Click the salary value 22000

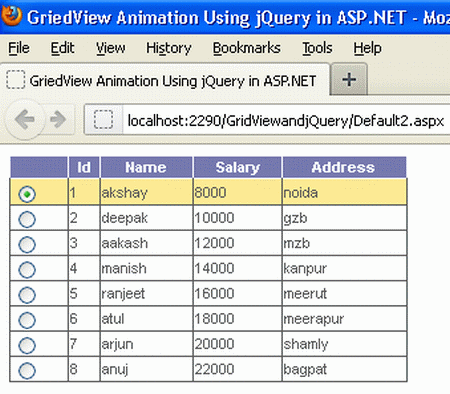[x=214, y=369]
